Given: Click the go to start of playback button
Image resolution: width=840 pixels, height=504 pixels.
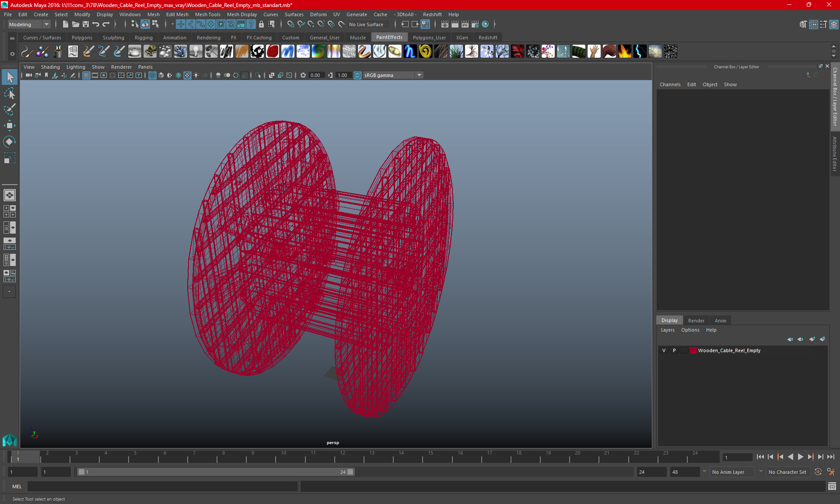Looking at the screenshot, I should 760,457.
